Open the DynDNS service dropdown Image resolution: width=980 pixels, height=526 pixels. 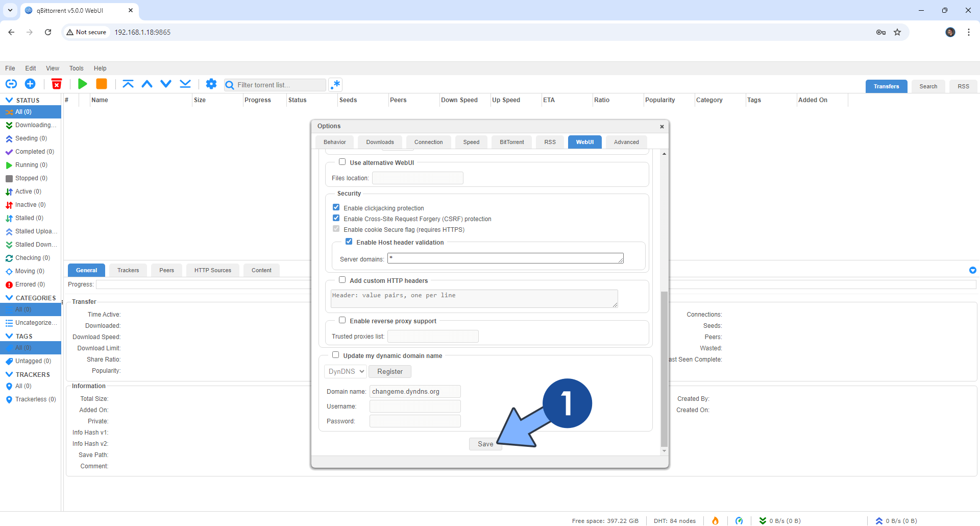click(346, 371)
